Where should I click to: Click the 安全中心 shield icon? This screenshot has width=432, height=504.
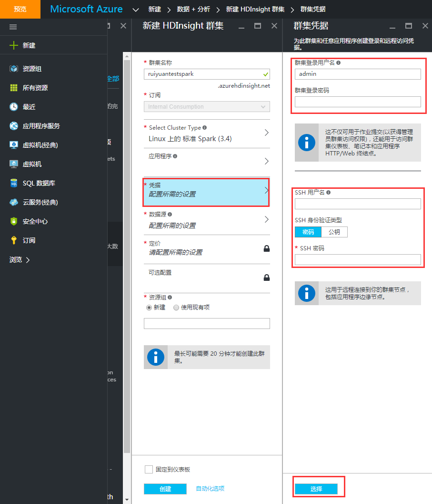[x=14, y=221]
